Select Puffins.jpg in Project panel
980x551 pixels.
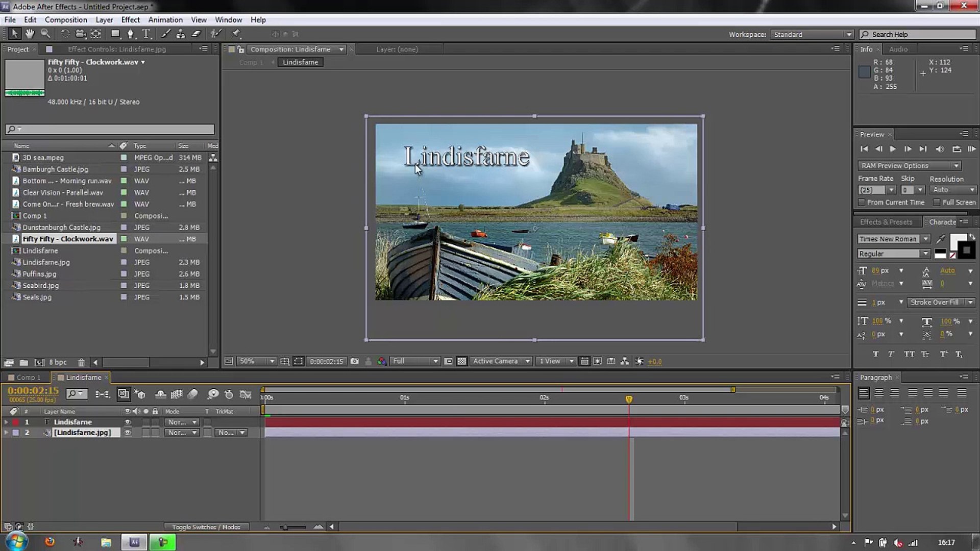39,274
